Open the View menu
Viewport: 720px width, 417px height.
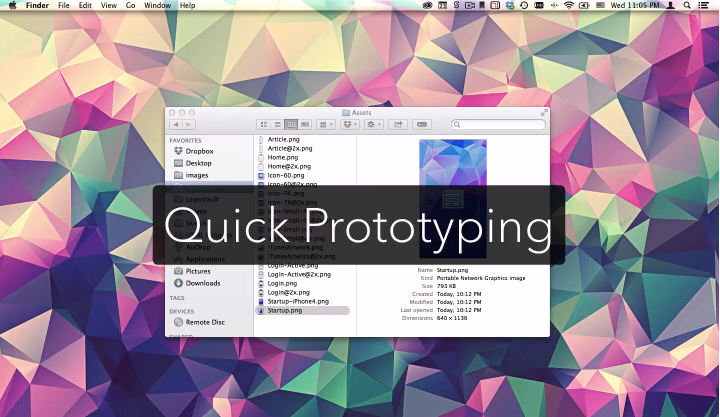[109, 6]
